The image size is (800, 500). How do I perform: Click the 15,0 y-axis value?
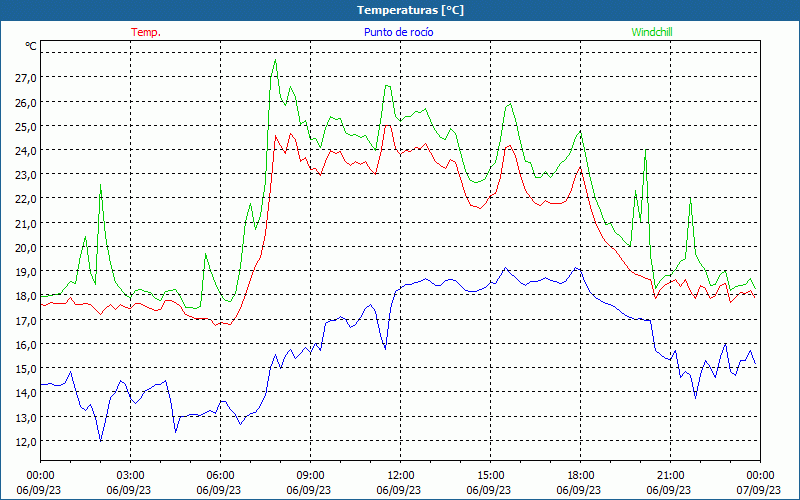tap(26, 369)
